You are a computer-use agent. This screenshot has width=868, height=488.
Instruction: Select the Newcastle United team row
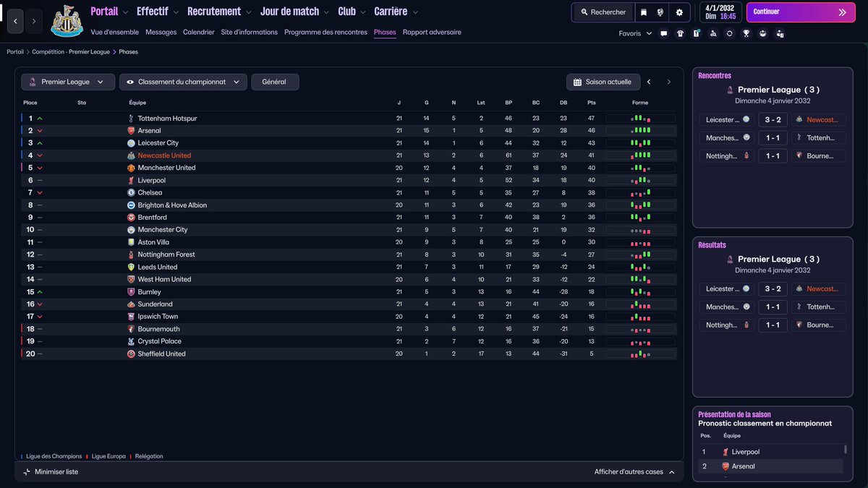pos(349,155)
